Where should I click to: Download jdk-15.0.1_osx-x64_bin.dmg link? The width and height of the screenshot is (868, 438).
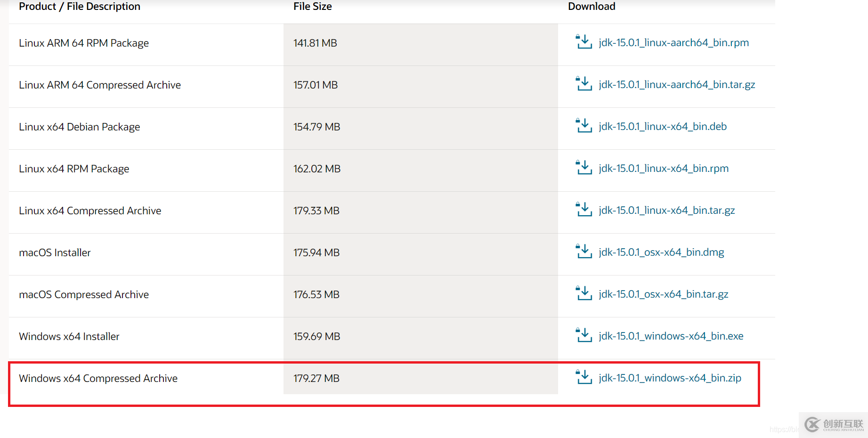(x=661, y=252)
